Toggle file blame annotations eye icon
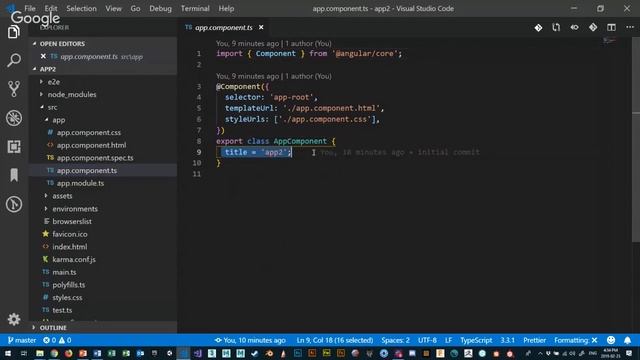Viewport: 640px width, 360px height. tap(574, 27)
